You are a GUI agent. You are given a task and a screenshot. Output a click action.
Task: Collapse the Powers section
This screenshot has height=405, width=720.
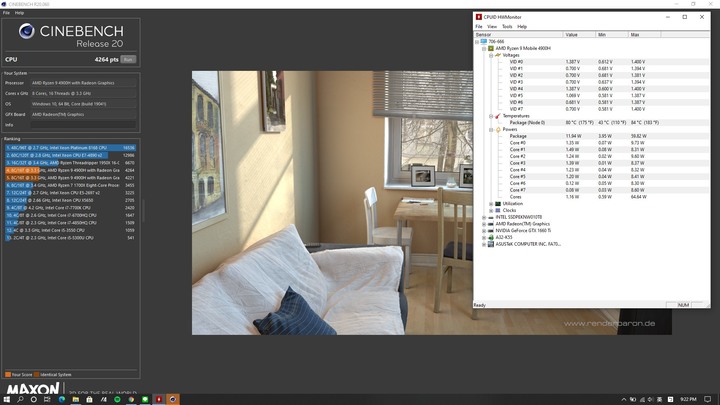[491, 129]
